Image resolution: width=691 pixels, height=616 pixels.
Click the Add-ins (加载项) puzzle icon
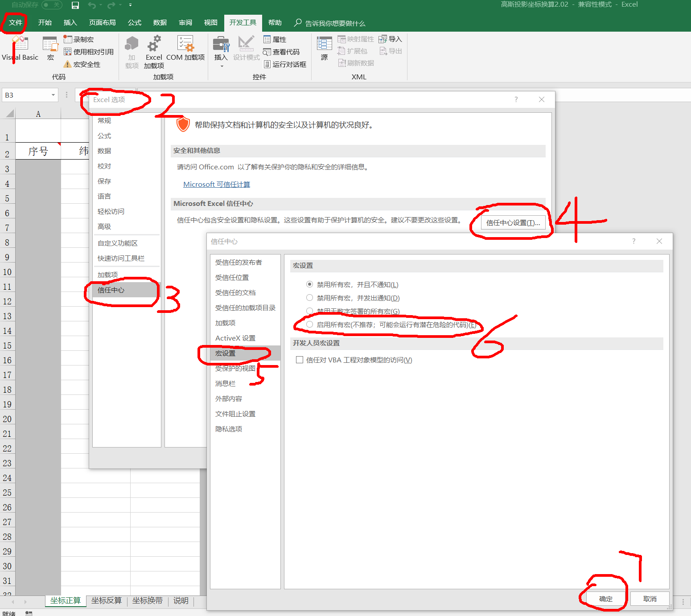[x=132, y=44]
